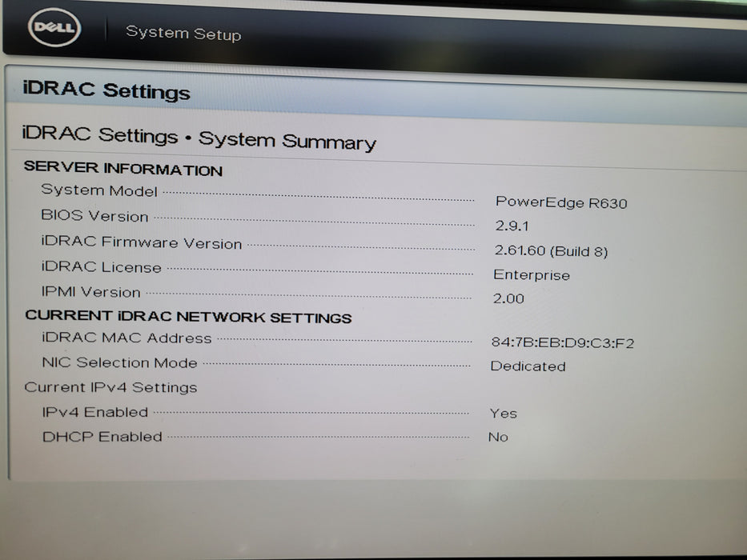Viewport: 747px width, 560px height.
Task: Select the DHCP Enabled label
Action: click(x=102, y=437)
